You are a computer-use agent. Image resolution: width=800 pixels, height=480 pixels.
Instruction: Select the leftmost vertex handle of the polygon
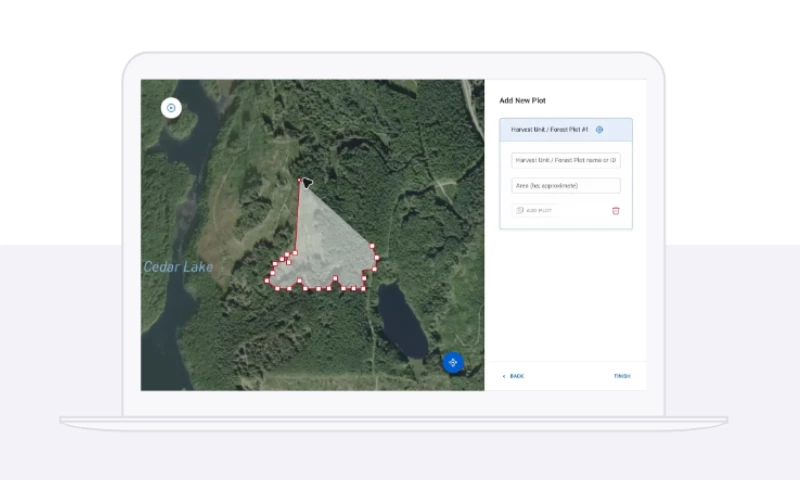coord(267,280)
